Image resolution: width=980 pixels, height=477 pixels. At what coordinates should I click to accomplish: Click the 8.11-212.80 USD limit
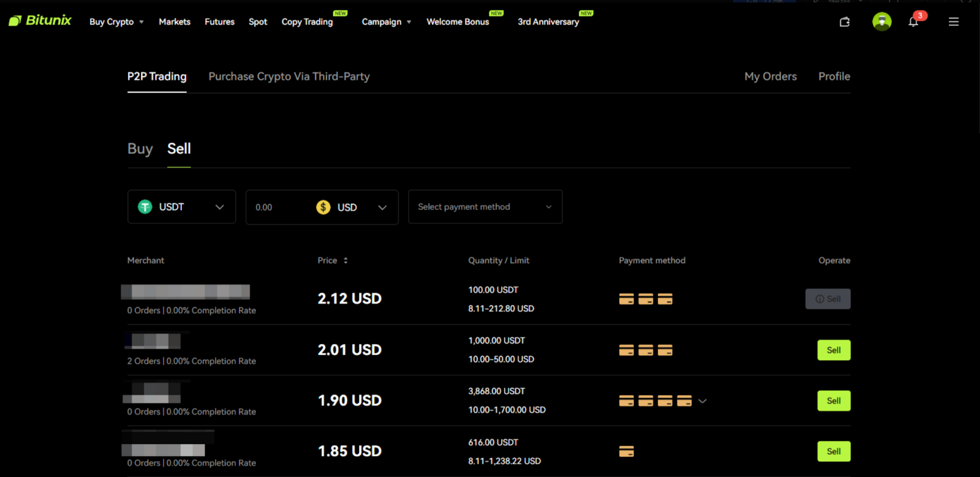point(501,309)
